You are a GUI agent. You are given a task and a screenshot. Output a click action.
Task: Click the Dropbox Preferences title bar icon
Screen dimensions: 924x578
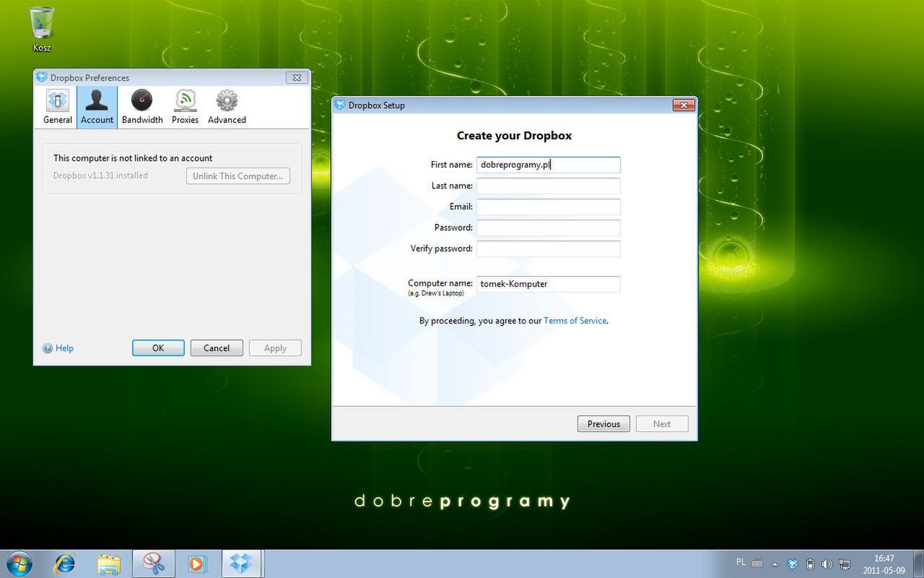pyautogui.click(x=42, y=77)
